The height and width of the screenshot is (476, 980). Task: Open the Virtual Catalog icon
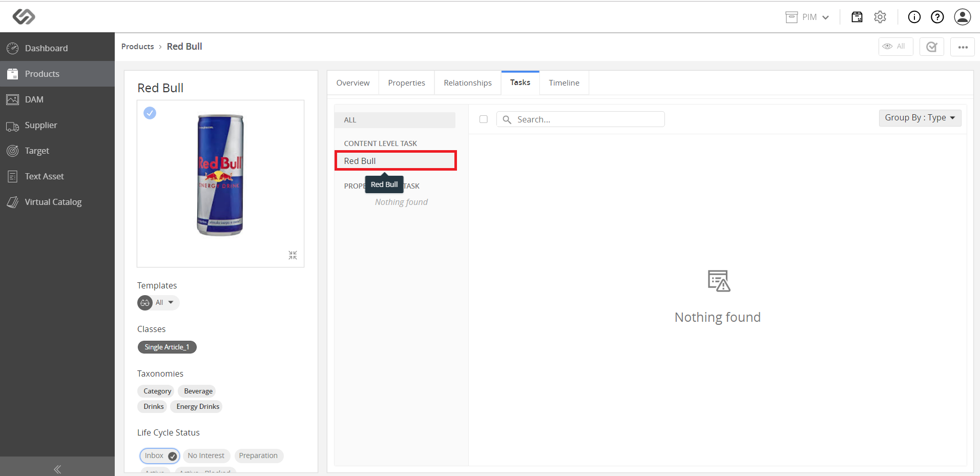coord(13,202)
